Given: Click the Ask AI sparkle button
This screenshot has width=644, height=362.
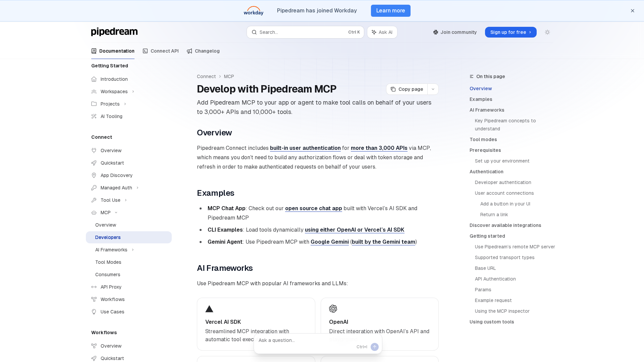Looking at the screenshot, I should 382,32.
